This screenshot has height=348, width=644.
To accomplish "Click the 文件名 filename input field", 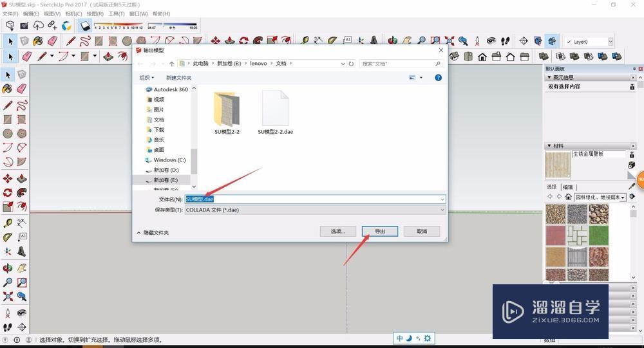I will point(315,199).
